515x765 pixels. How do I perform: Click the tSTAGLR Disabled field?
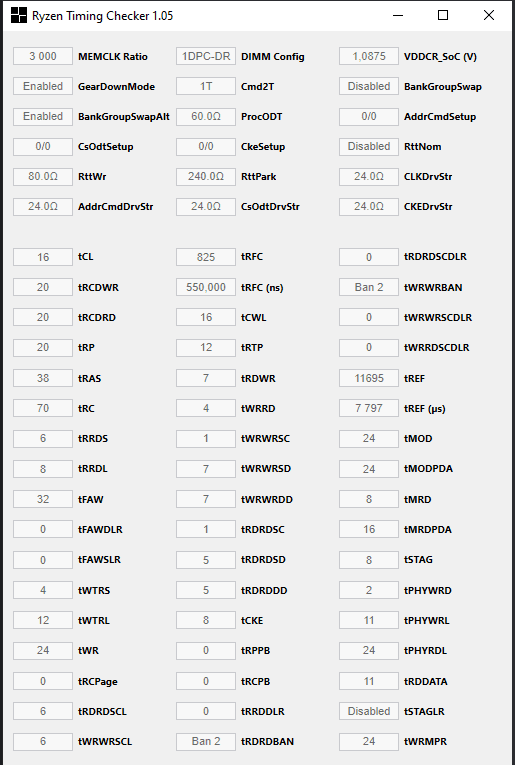tap(369, 711)
